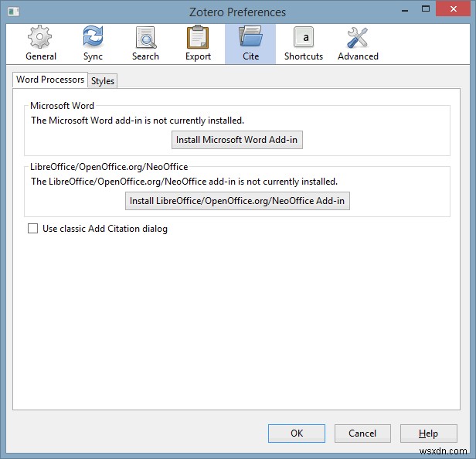Open the Advanced preferences pane
This screenshot has width=476, height=459.
(x=358, y=44)
